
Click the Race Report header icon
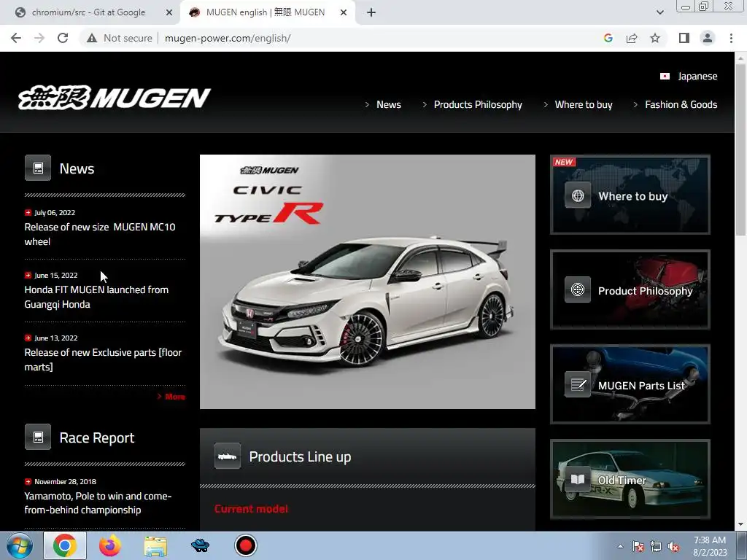pyautogui.click(x=38, y=437)
